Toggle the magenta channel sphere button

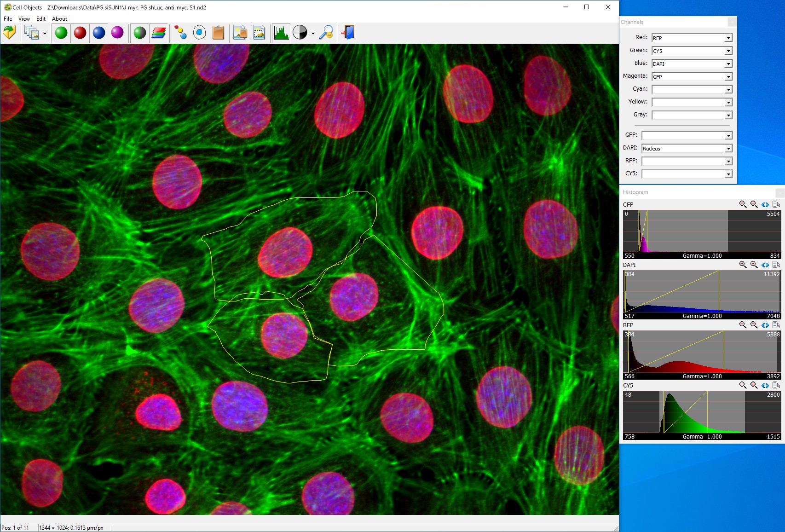pos(117,33)
